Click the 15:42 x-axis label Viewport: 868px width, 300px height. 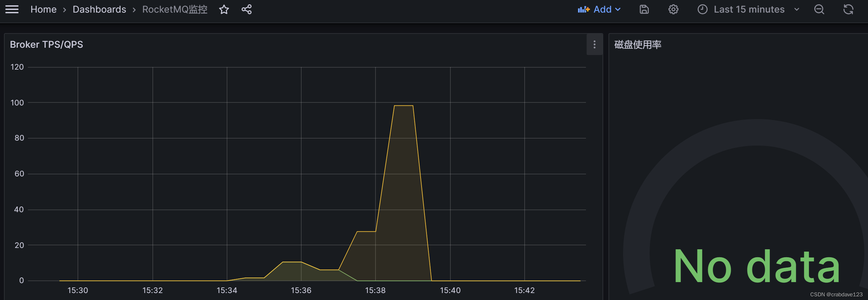point(524,290)
